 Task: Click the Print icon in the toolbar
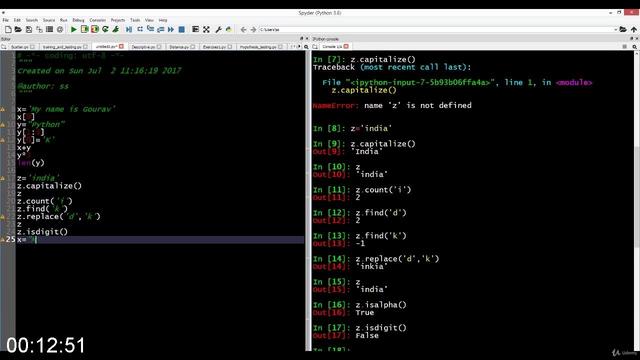click(x=49, y=29)
